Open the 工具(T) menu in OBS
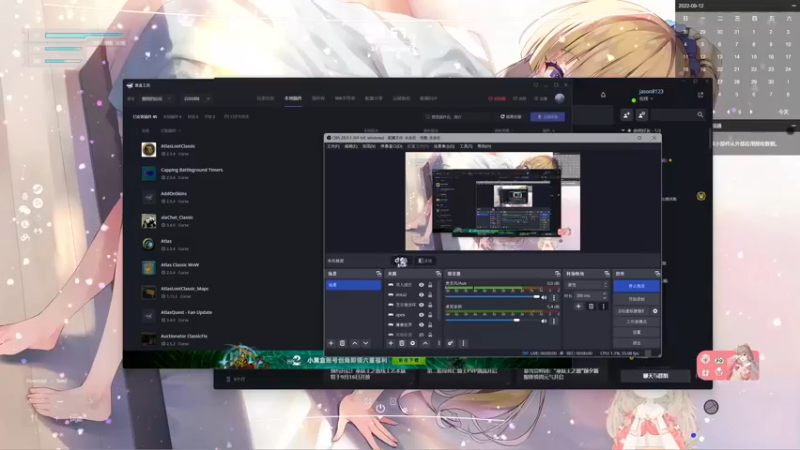The height and width of the screenshot is (450, 800). (x=466, y=146)
